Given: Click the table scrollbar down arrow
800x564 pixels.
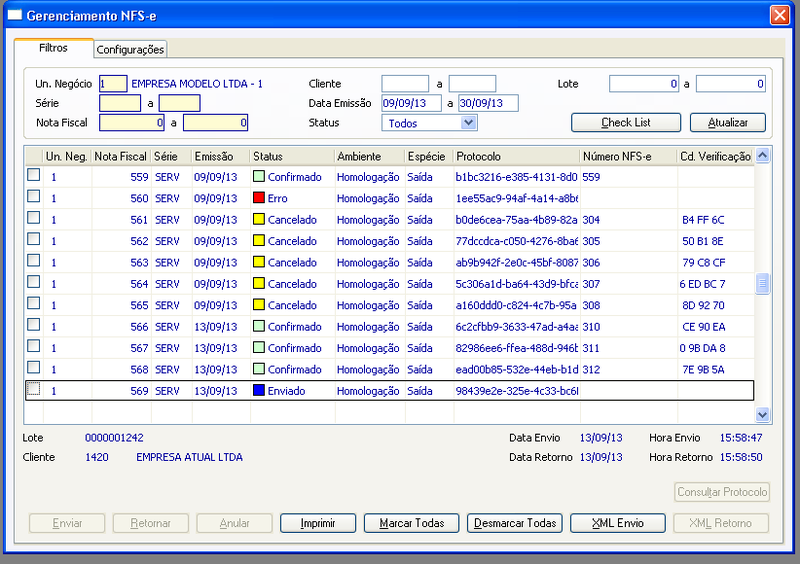Looking at the screenshot, I should [x=763, y=414].
